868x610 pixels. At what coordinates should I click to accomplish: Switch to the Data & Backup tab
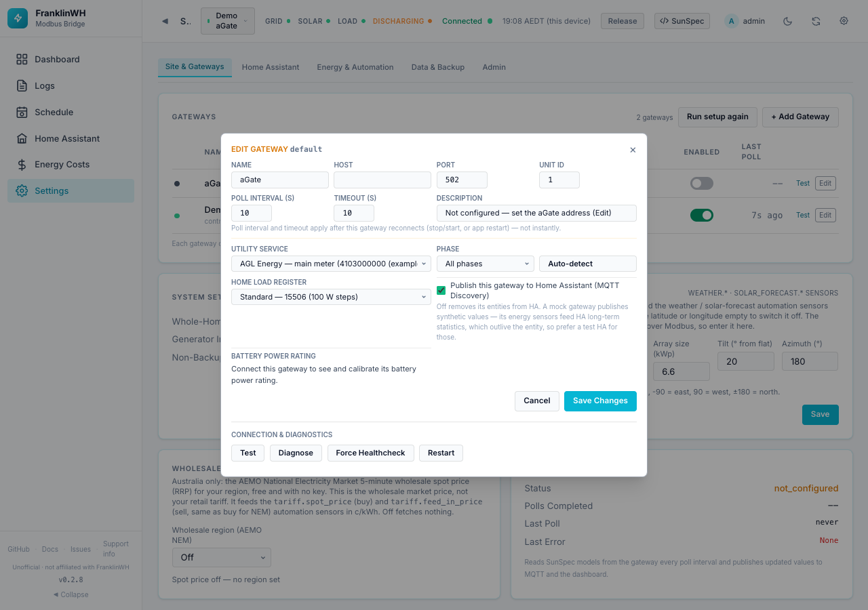point(438,67)
